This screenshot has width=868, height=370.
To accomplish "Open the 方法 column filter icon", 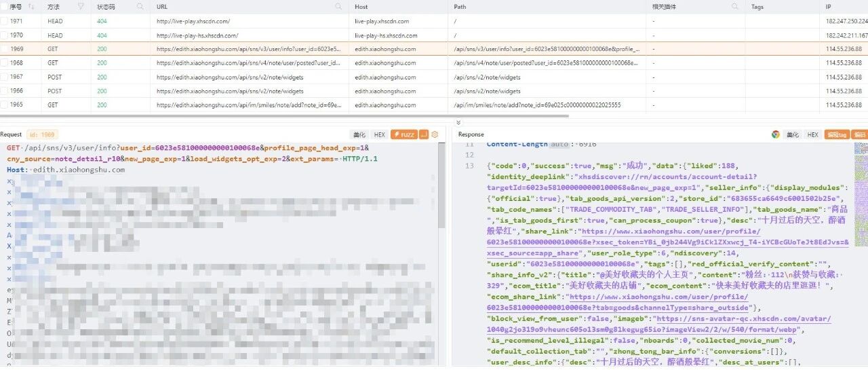I will coord(81,6).
